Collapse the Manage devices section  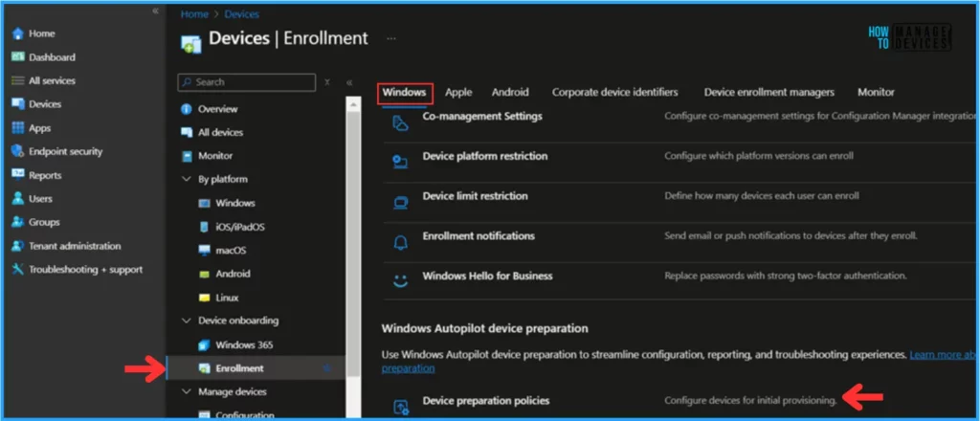tap(186, 391)
